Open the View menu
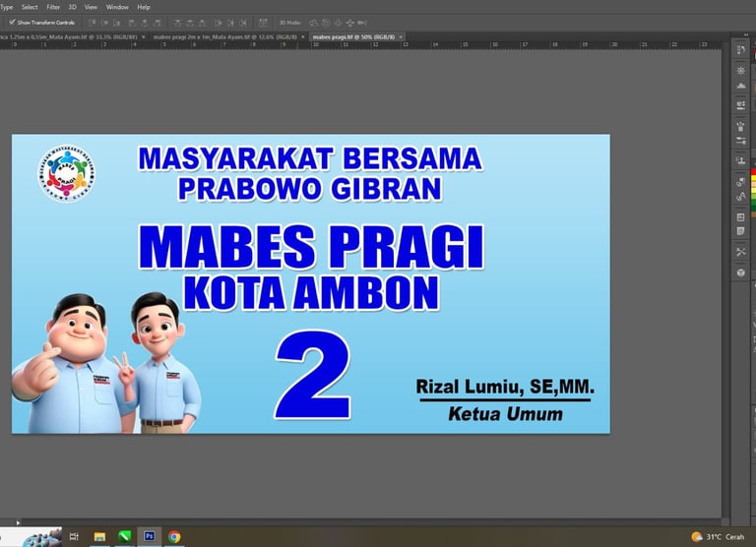Viewport: 756px width, 547px height. [x=91, y=7]
